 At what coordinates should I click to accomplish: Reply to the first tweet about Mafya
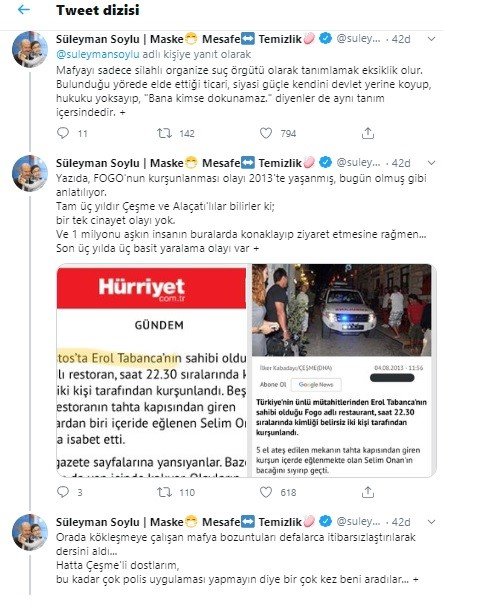pyautogui.click(x=63, y=133)
